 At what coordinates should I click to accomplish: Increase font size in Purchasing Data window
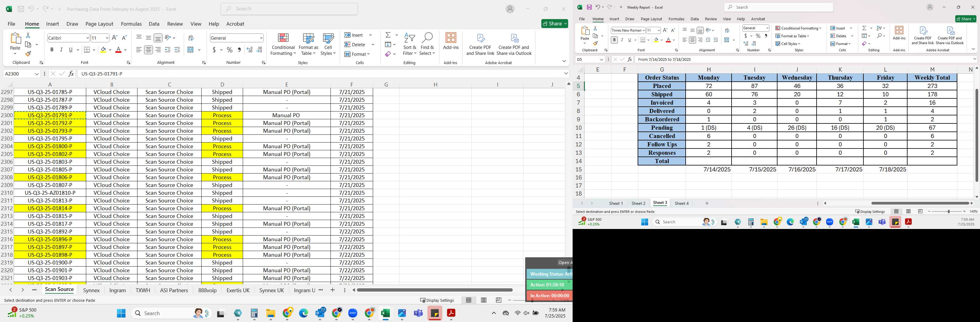tap(115, 38)
